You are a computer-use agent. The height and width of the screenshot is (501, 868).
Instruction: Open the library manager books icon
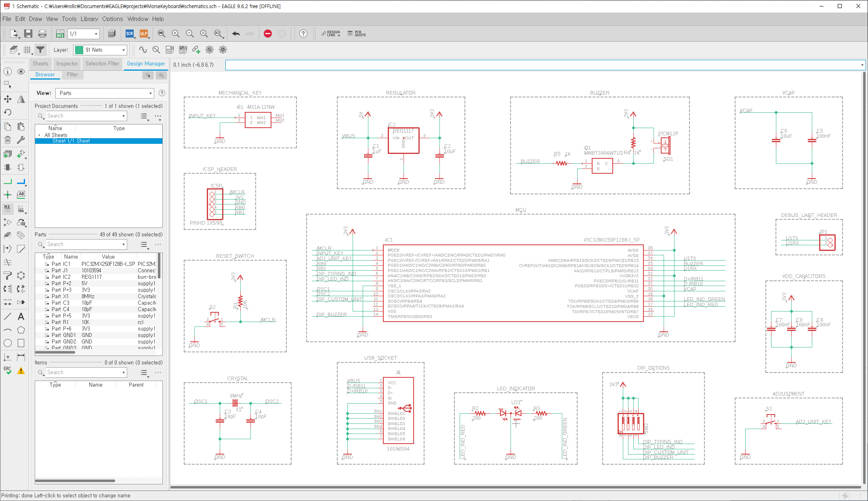click(112, 34)
